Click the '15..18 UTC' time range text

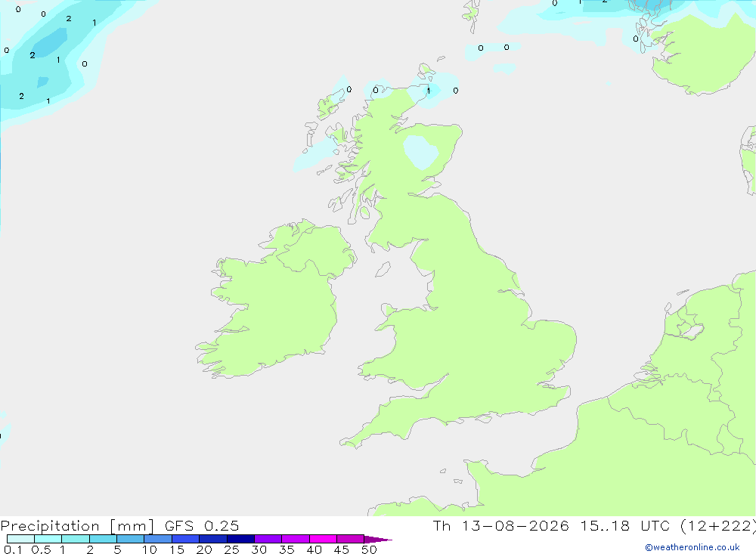tap(626, 526)
